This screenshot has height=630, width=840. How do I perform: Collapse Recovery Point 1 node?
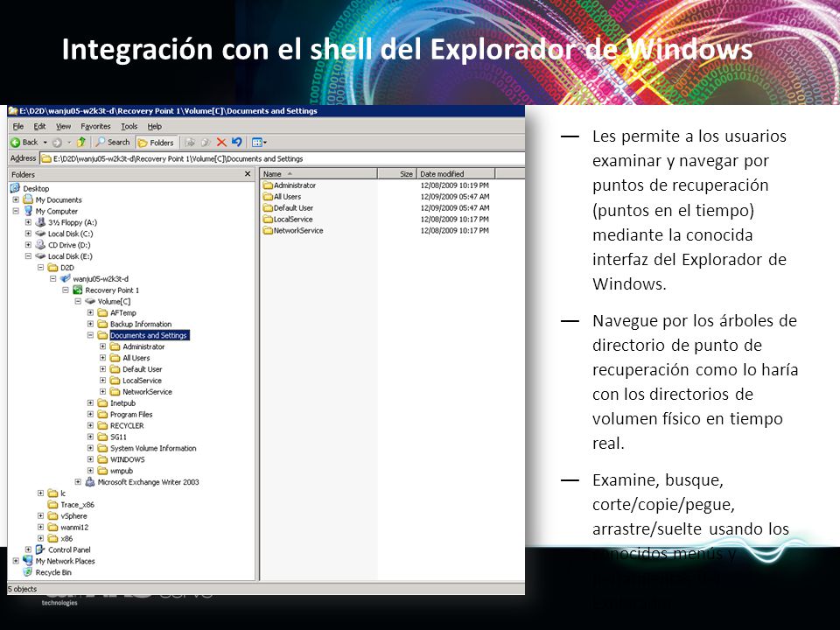pyautogui.click(x=66, y=290)
